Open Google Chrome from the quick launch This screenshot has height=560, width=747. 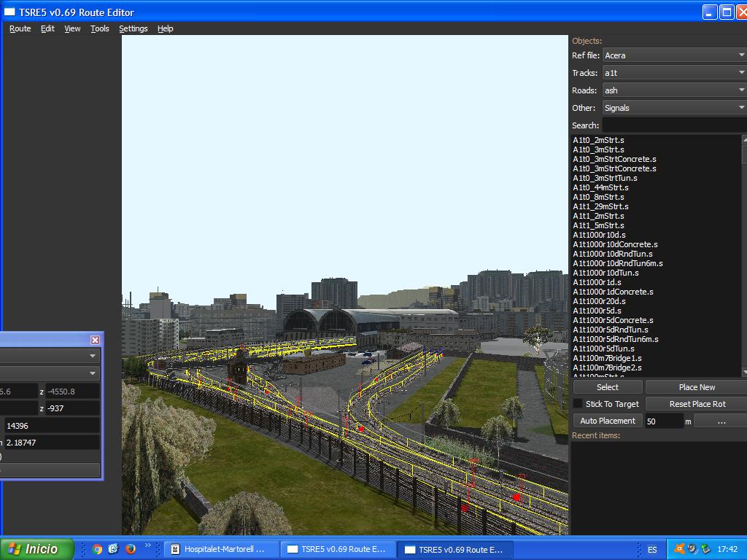coord(97,549)
